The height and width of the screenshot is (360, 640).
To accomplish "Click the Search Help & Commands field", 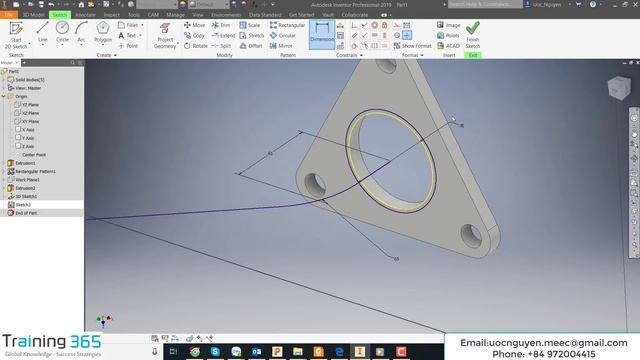I will tap(485, 4).
